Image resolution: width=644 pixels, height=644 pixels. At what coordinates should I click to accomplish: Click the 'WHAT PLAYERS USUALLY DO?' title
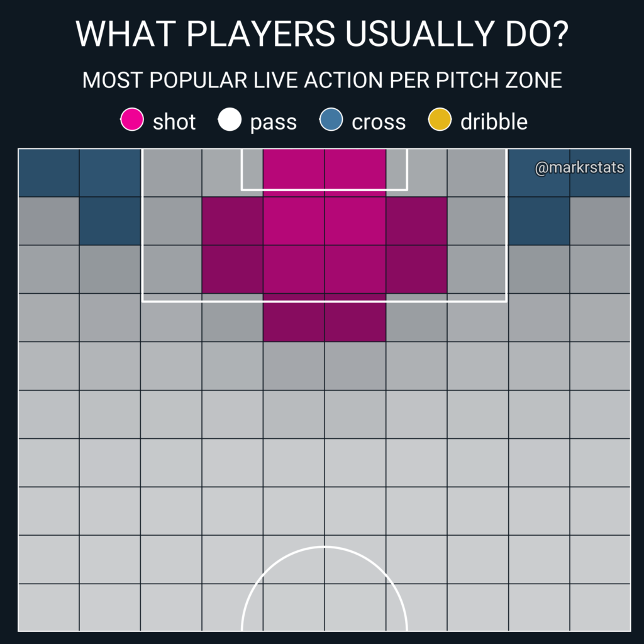pyautogui.click(x=322, y=34)
